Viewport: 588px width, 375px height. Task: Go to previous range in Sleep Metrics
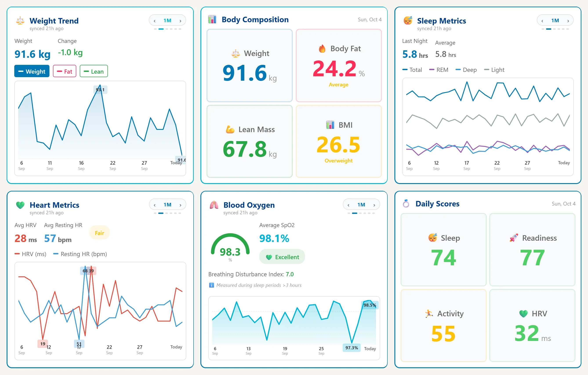(x=542, y=21)
